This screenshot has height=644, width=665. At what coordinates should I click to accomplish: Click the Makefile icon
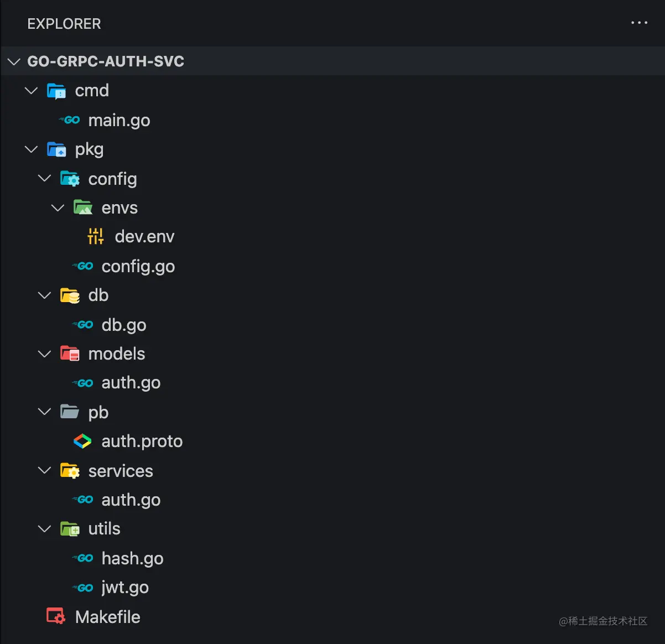(56, 616)
